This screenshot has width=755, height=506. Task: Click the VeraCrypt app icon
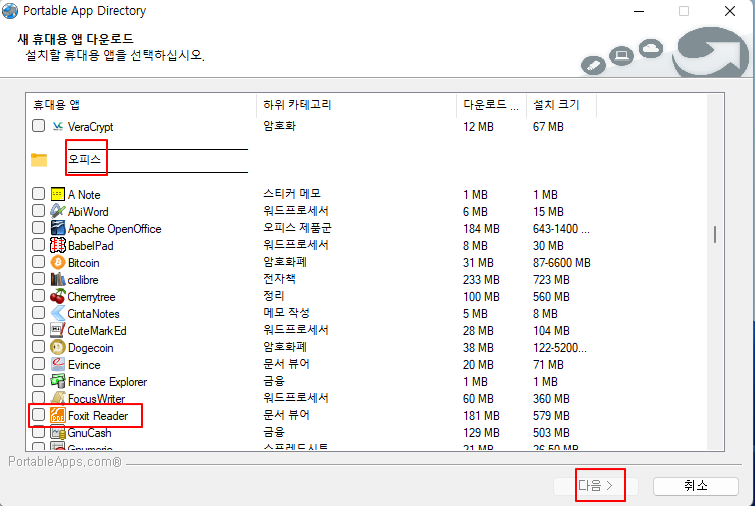click(58, 126)
